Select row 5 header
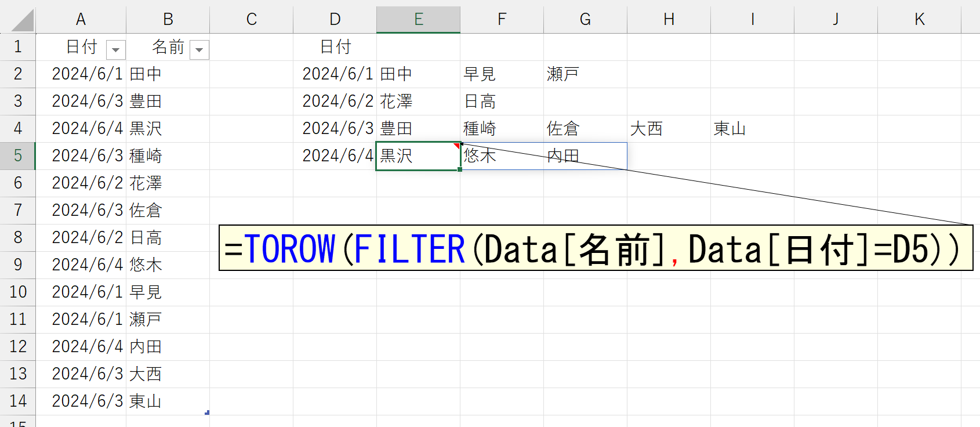The image size is (980, 427). 18,155
